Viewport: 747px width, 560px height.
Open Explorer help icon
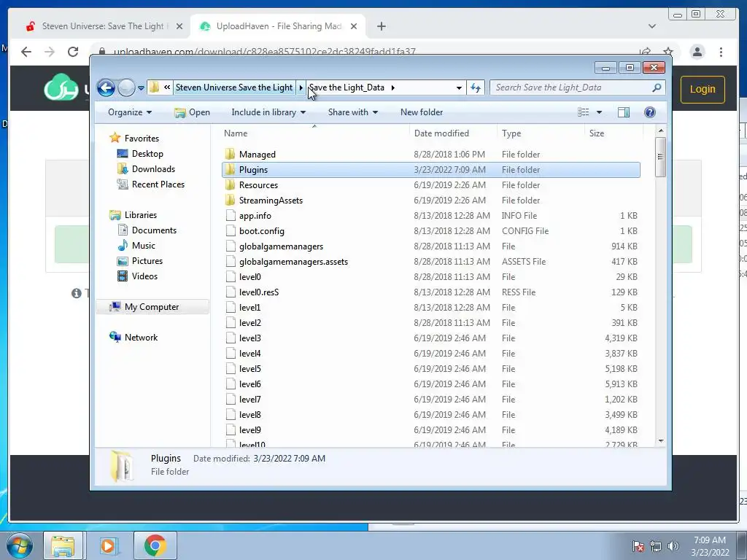tap(650, 112)
